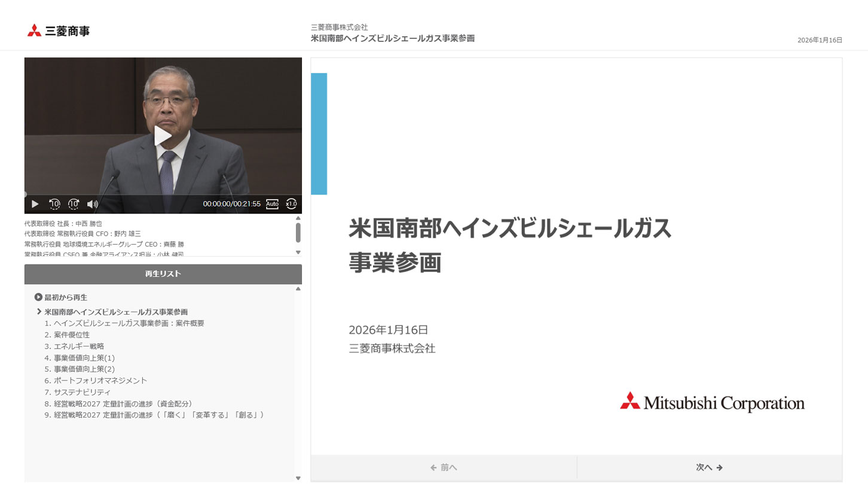Image resolution: width=868 pixels, height=487 pixels.
Task: Skip forward 10 seconds
Action: click(x=74, y=204)
